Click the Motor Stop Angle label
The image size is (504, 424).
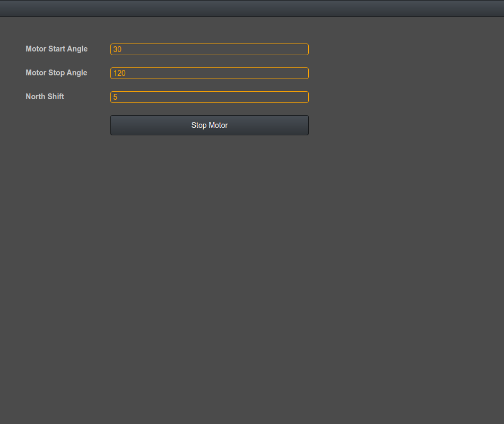tap(56, 73)
